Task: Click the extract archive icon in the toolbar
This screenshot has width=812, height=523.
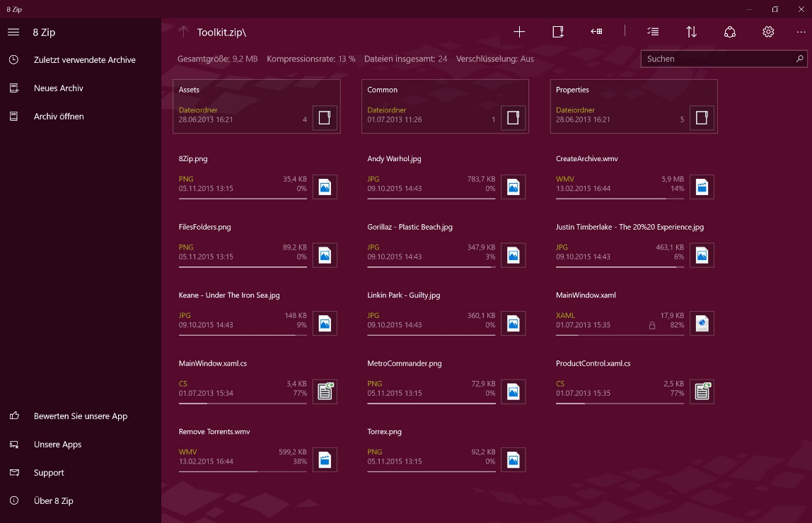Action: [558, 32]
